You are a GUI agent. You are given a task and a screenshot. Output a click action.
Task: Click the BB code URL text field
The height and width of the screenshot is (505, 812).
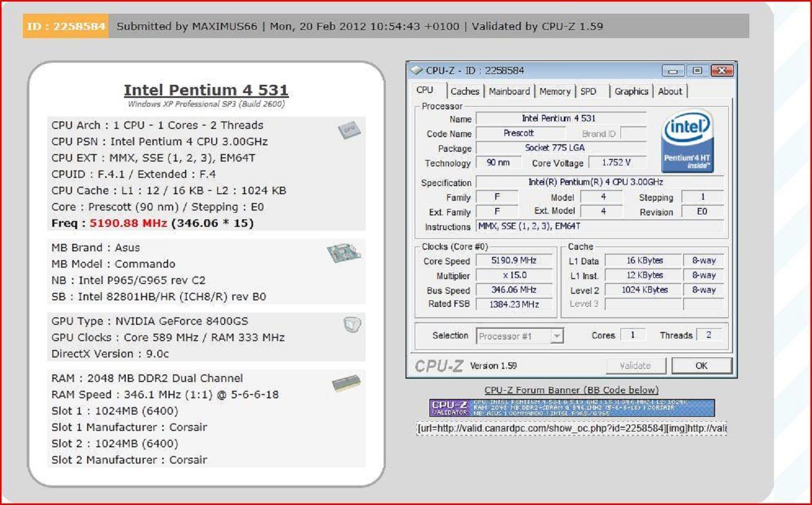point(571,428)
